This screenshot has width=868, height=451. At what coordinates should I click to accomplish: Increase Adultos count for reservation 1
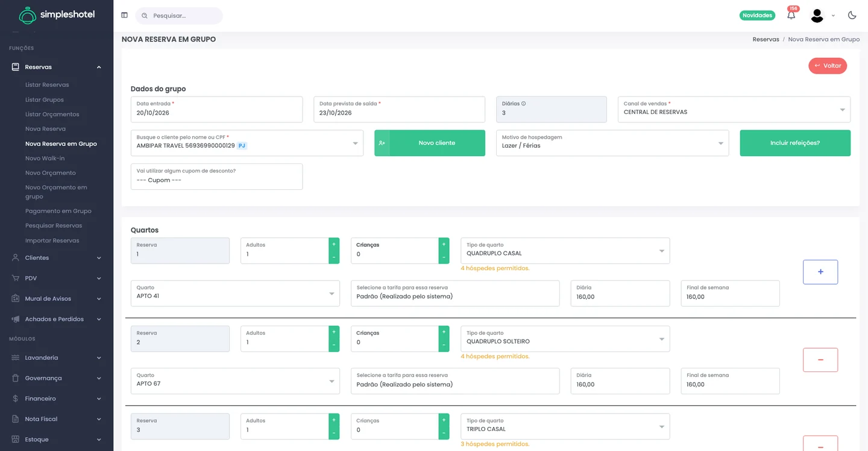click(333, 244)
